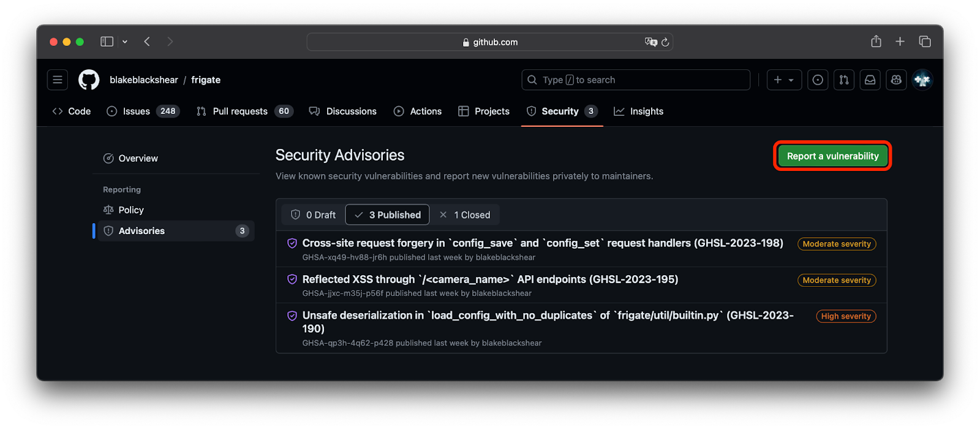Select Advisories in security sidebar
This screenshot has height=429, width=980.
(x=176, y=230)
